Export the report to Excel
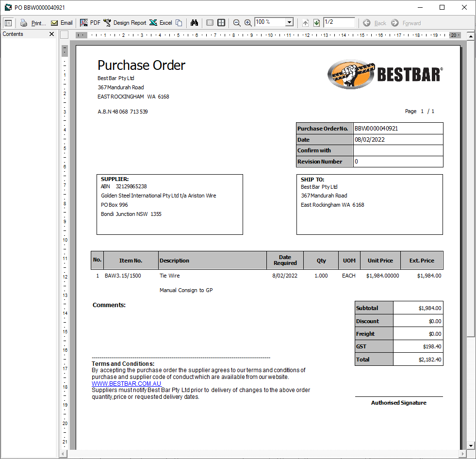This screenshot has height=459, width=476. (x=161, y=23)
